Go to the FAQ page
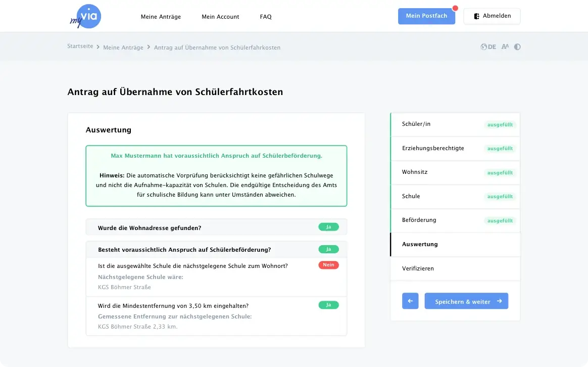This screenshot has width=588, height=367. (266, 17)
